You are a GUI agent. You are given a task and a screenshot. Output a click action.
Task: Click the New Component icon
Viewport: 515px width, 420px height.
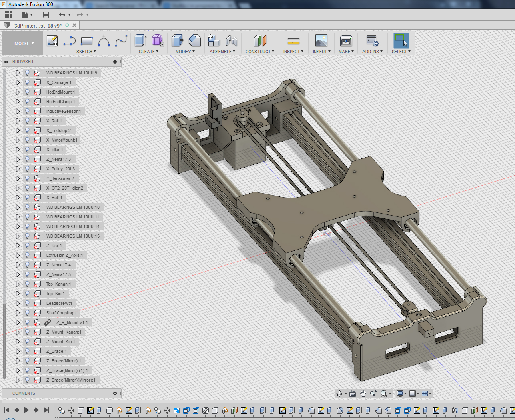[x=214, y=40]
